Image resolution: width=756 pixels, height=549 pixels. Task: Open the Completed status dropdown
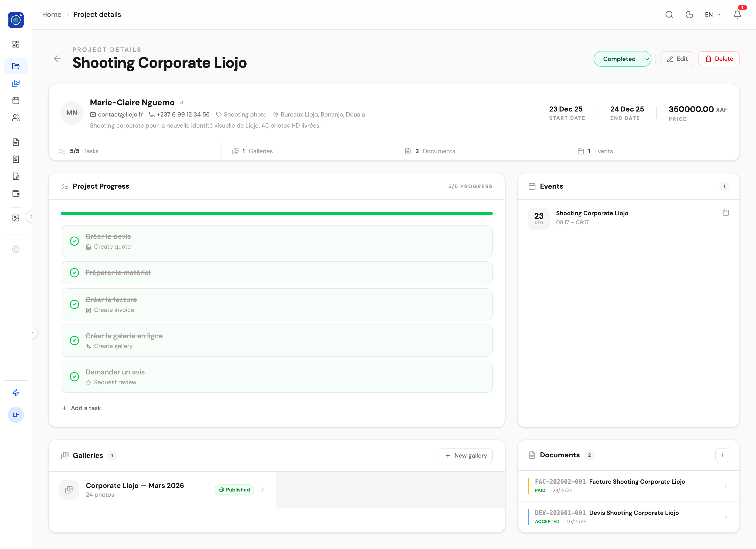[x=622, y=59]
